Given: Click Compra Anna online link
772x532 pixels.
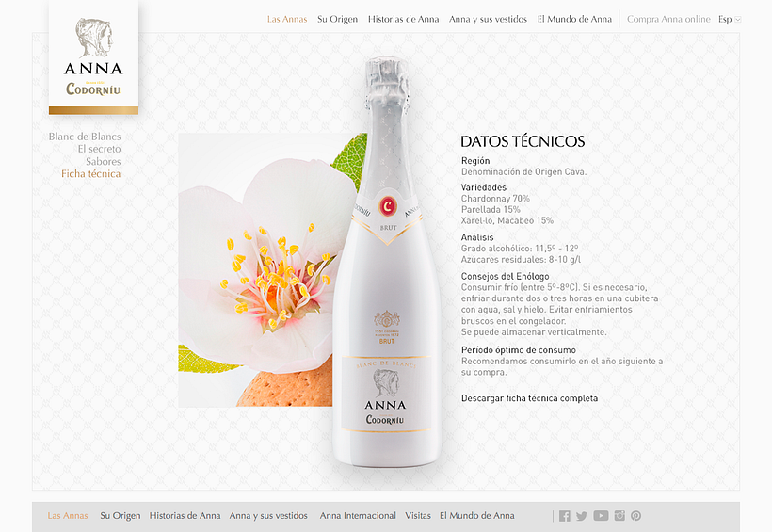Looking at the screenshot, I should click(668, 19).
